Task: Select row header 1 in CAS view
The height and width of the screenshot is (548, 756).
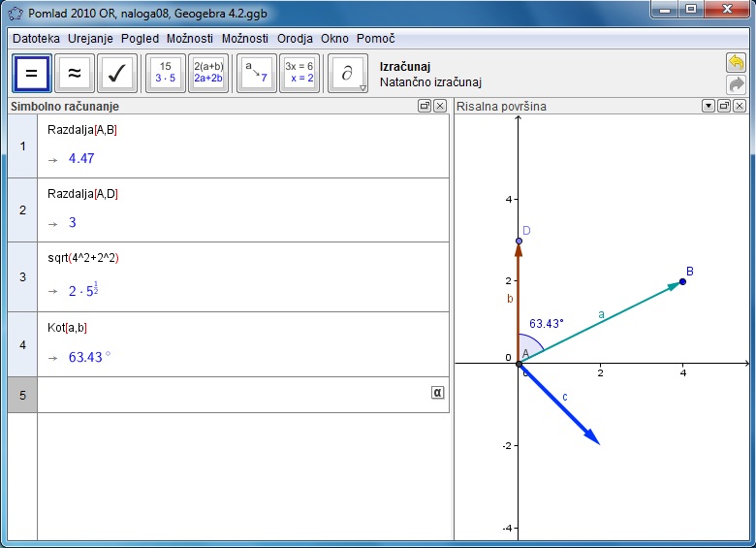Action: [x=21, y=145]
